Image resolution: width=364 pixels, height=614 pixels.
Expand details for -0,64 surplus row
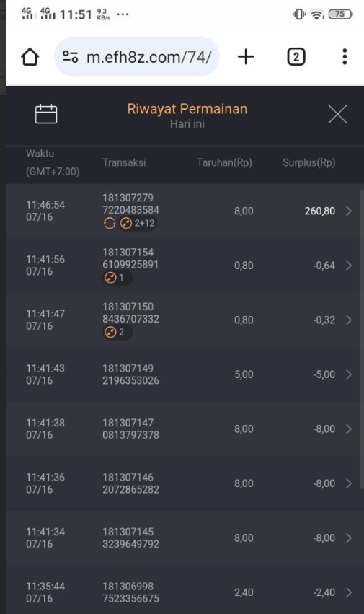(x=349, y=266)
